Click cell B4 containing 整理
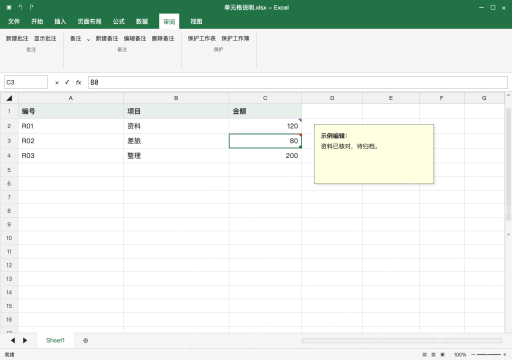The width and height of the screenshot is (512, 360). (176, 155)
